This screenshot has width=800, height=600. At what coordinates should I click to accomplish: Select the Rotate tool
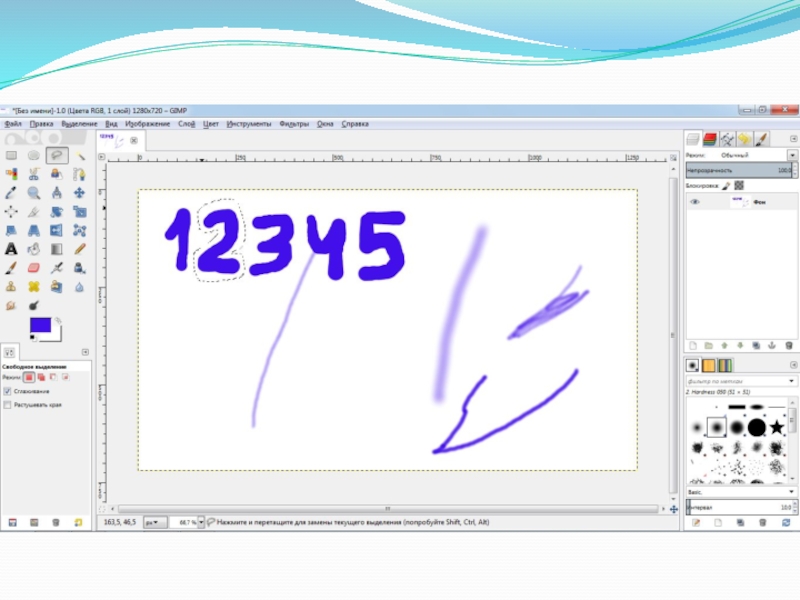(57, 212)
